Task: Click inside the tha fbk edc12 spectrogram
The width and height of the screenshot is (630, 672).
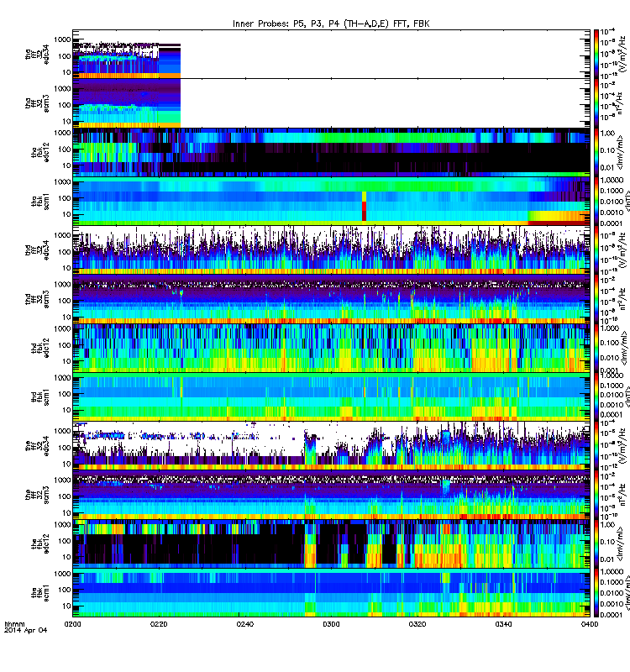Action: click(331, 152)
